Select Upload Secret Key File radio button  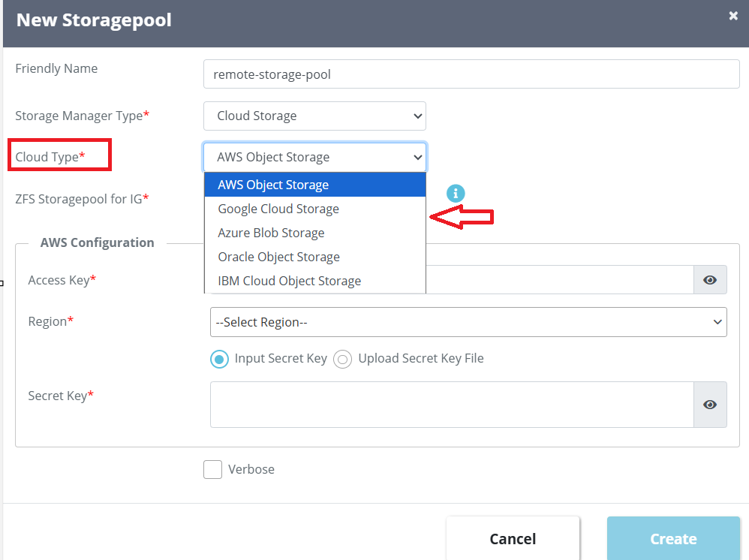point(342,359)
